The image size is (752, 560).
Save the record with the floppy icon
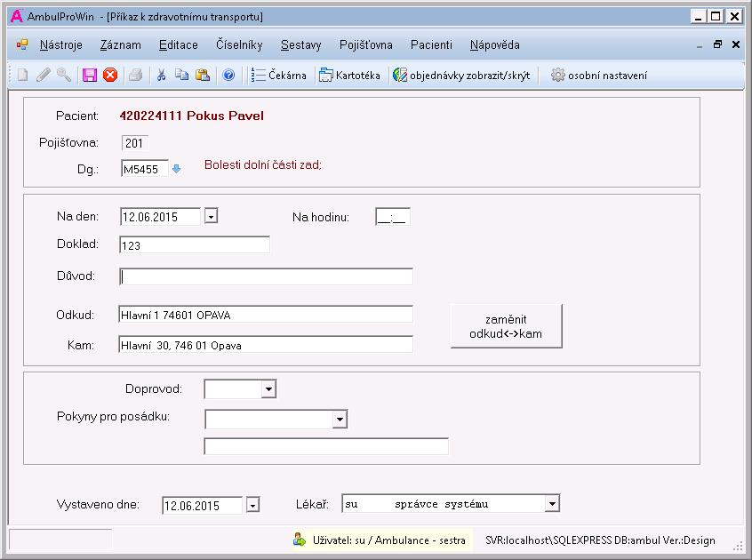click(90, 75)
